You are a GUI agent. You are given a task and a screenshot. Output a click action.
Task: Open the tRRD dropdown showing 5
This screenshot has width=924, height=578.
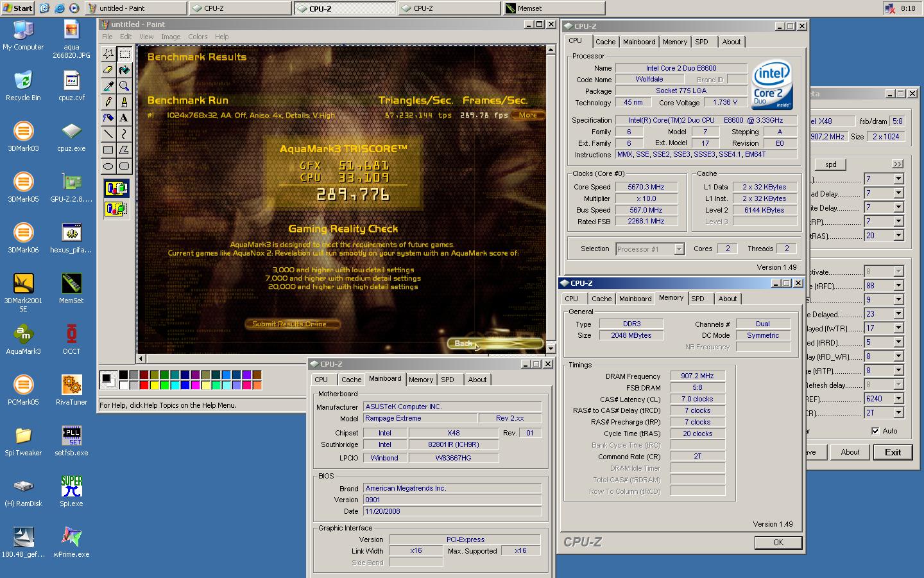(x=884, y=342)
